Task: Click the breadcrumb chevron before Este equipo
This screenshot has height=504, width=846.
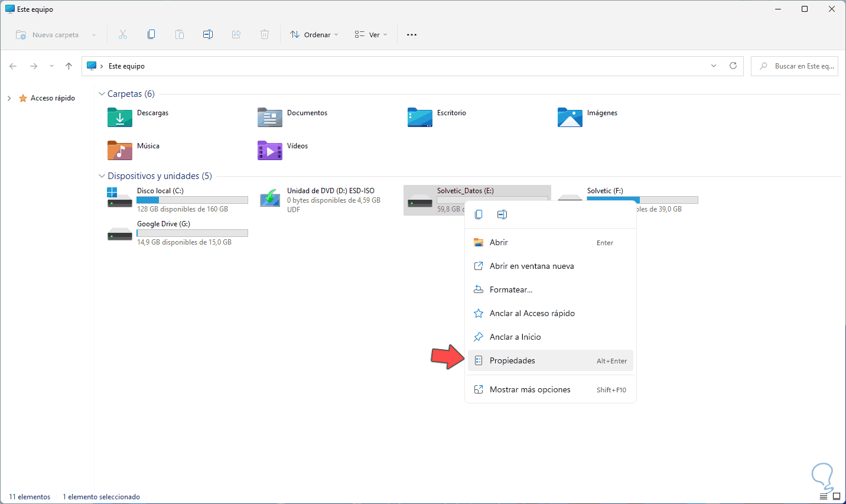Action: pos(102,66)
